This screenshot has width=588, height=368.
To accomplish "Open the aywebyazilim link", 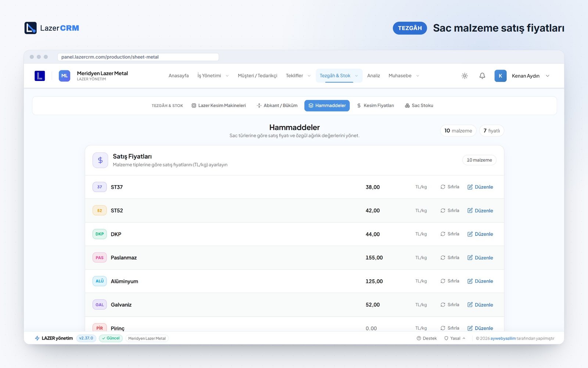I will pos(503,338).
